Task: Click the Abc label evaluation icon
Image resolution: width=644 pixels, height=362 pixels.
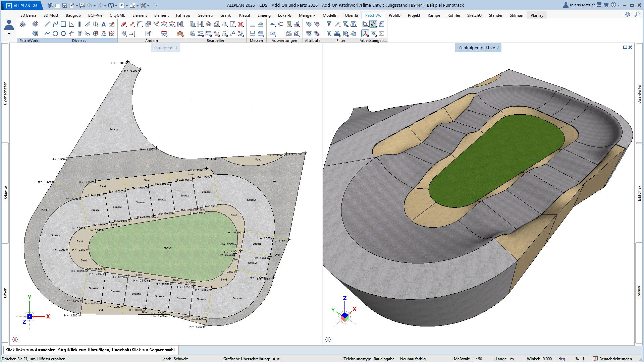Action: click(273, 24)
